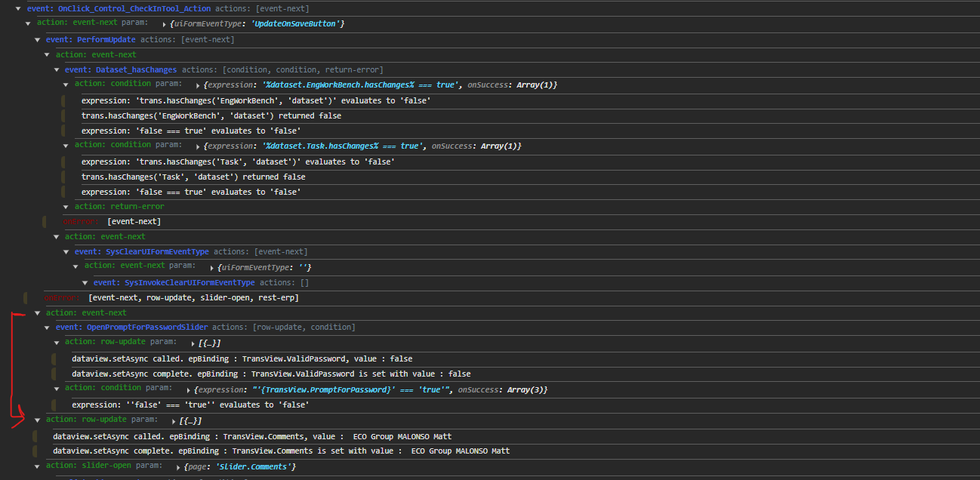
Task: Expand the PromptForPassword condition param object
Action: tap(189, 390)
